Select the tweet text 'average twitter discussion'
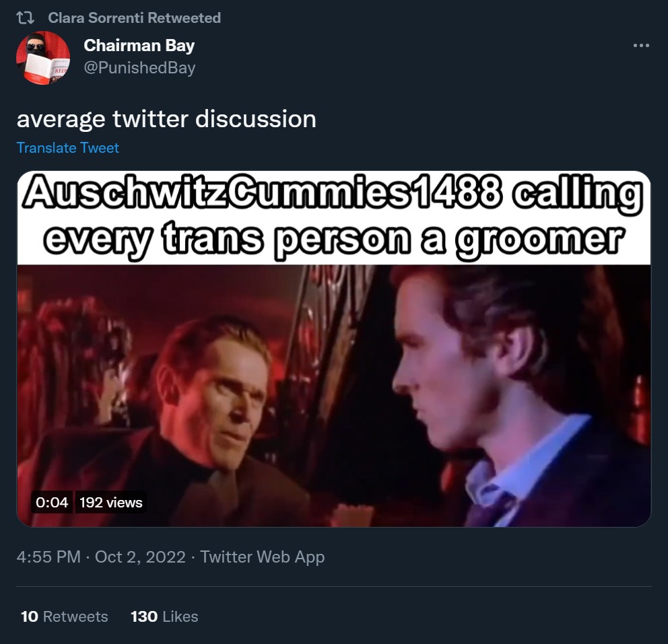 click(166, 118)
